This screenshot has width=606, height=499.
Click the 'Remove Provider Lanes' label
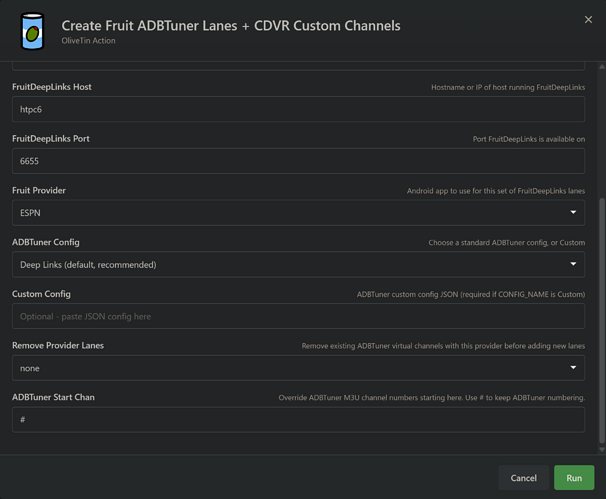pos(58,346)
